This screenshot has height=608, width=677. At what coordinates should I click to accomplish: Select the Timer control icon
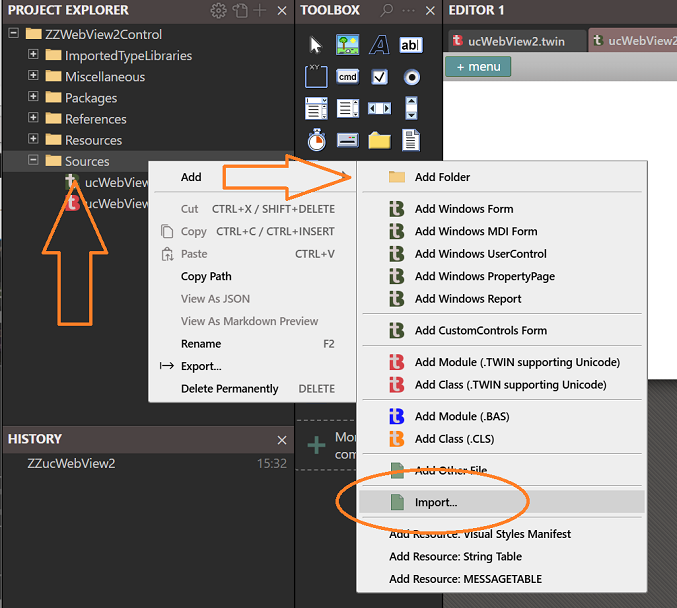(316, 140)
